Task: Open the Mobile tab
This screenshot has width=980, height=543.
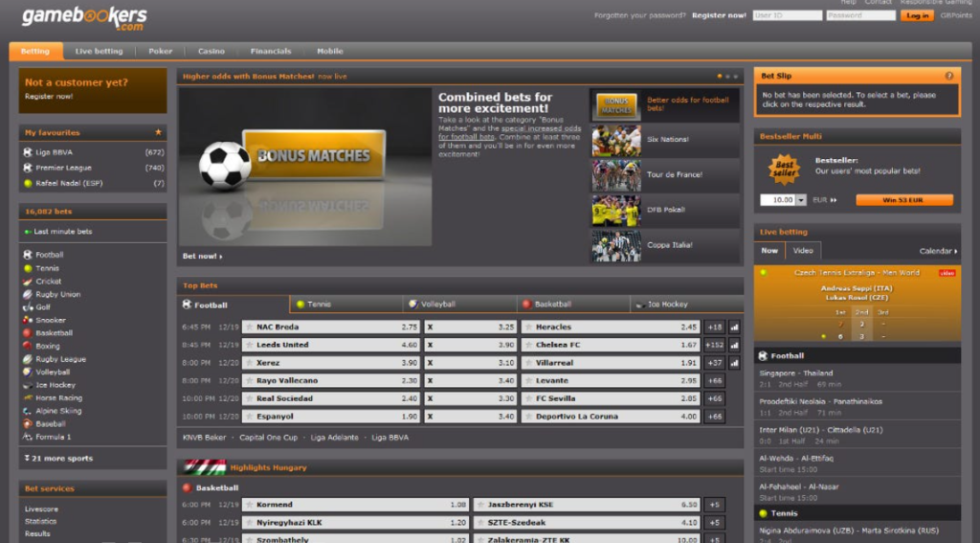Action: pos(329,52)
